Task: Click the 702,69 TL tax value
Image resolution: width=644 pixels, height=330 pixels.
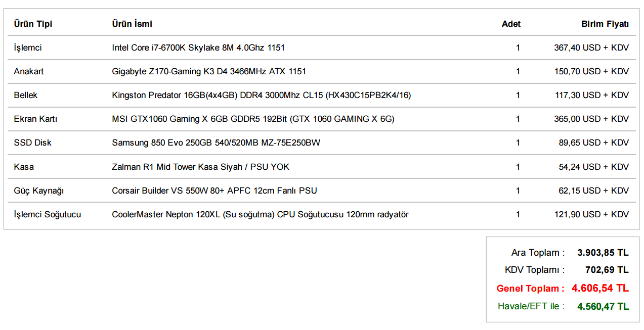Action: pyautogui.click(x=607, y=270)
